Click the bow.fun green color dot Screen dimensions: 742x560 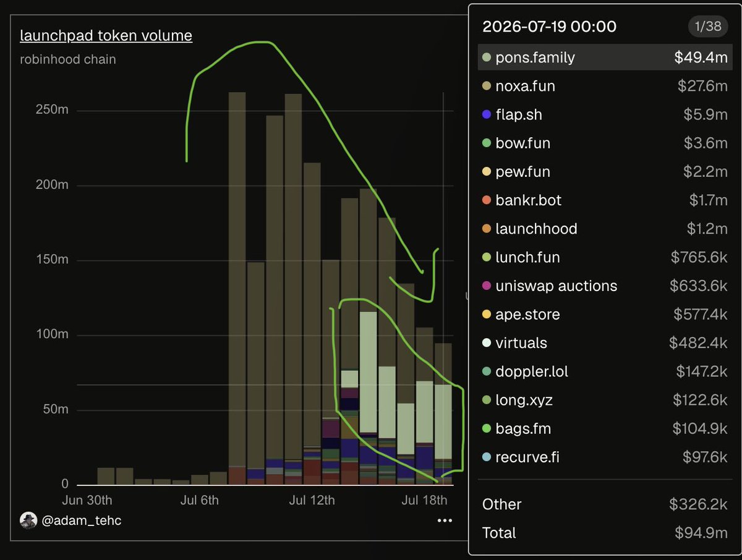click(x=487, y=143)
